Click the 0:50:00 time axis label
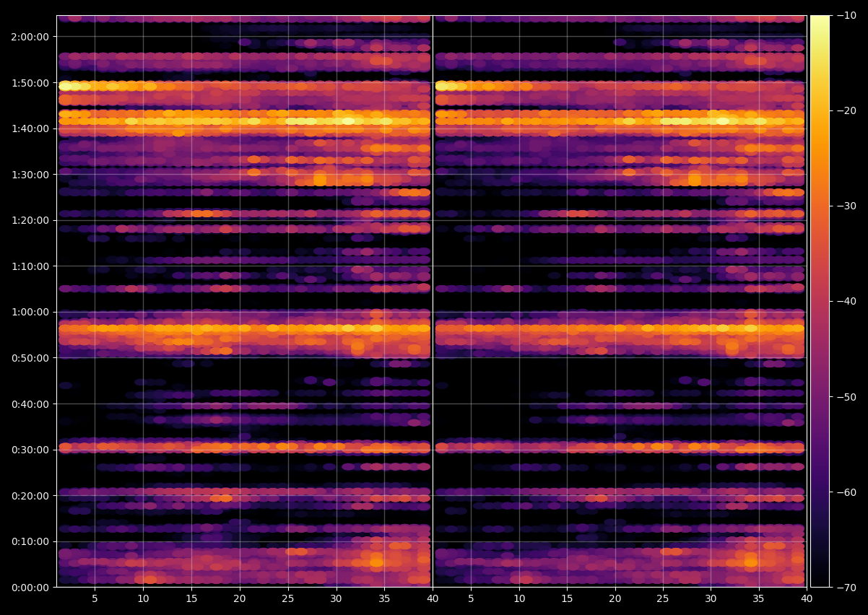868x615 pixels. [x=30, y=358]
